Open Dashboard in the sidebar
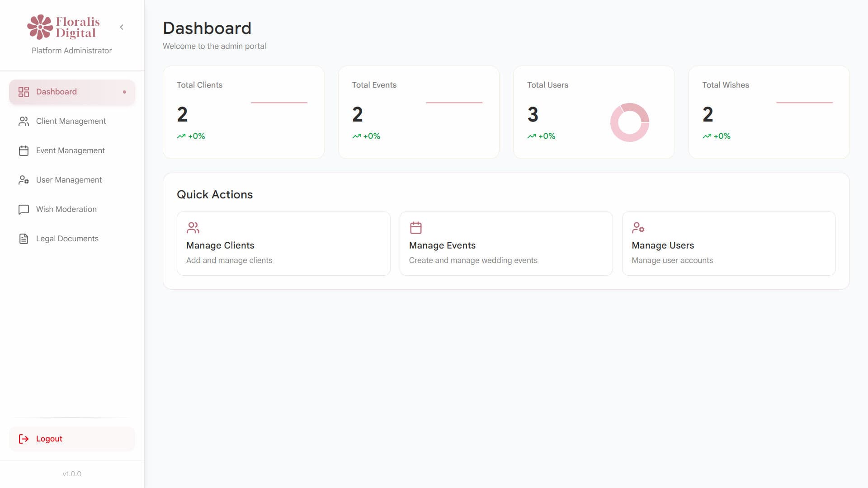Image resolution: width=868 pixels, height=488 pixels. pyautogui.click(x=72, y=92)
